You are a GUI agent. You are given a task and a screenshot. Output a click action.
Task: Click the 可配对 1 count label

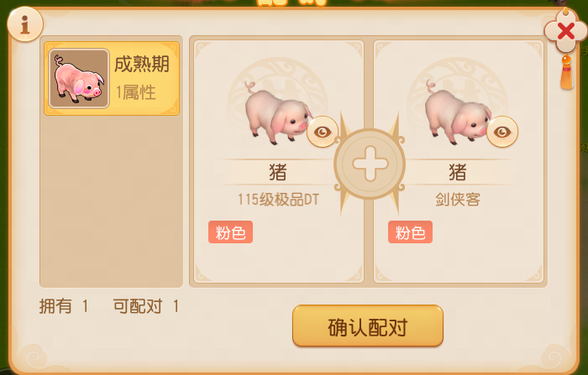pyautogui.click(x=146, y=306)
